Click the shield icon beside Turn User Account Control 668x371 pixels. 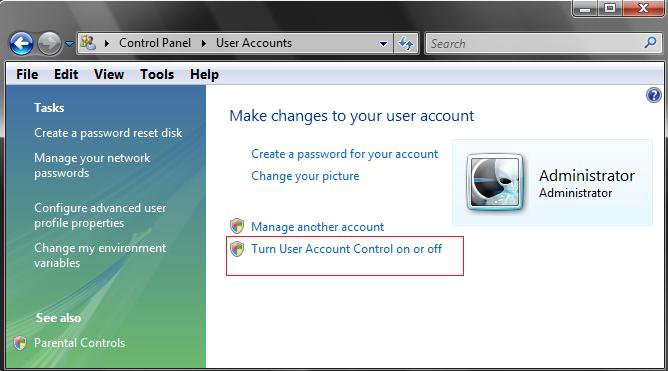(x=237, y=249)
